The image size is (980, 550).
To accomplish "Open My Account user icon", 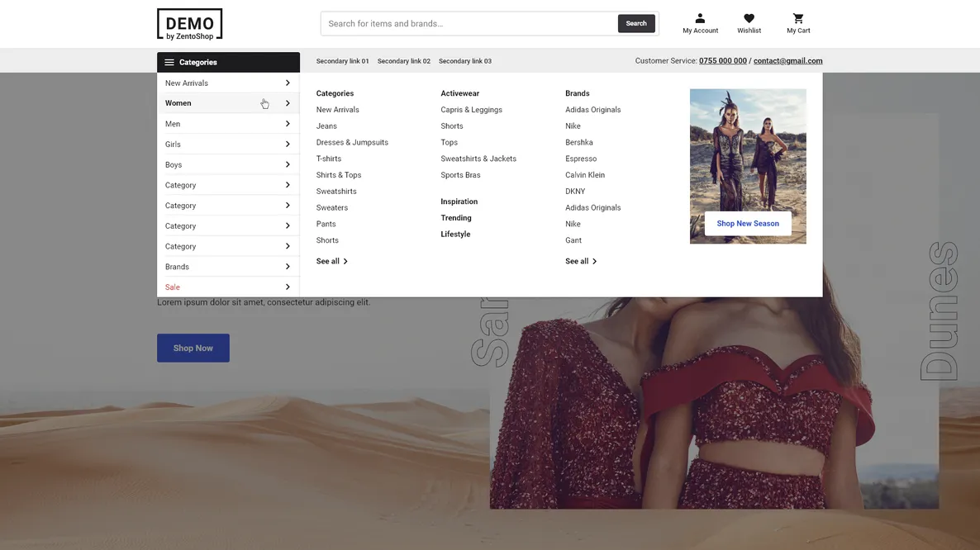I will (x=700, y=19).
